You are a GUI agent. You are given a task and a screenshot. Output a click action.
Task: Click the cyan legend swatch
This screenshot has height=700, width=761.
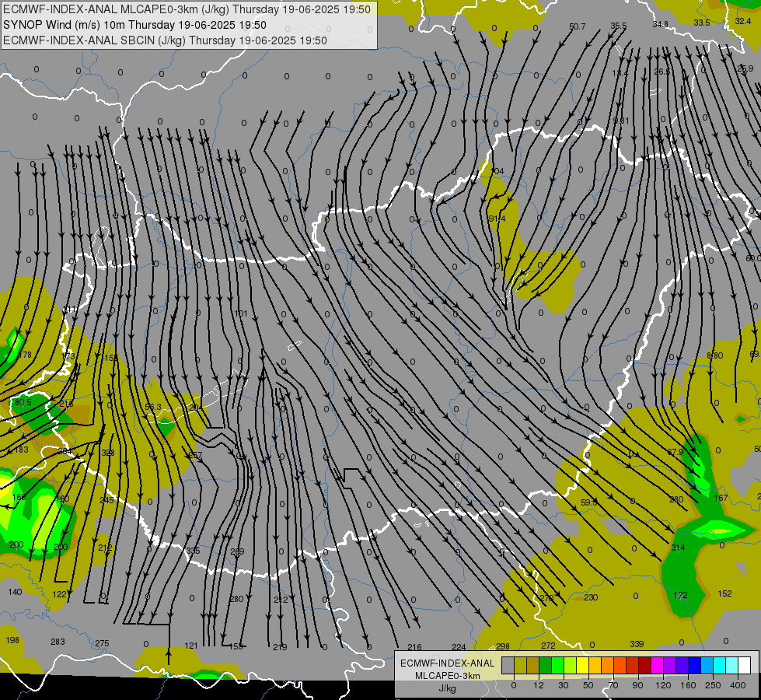pyautogui.click(x=719, y=665)
